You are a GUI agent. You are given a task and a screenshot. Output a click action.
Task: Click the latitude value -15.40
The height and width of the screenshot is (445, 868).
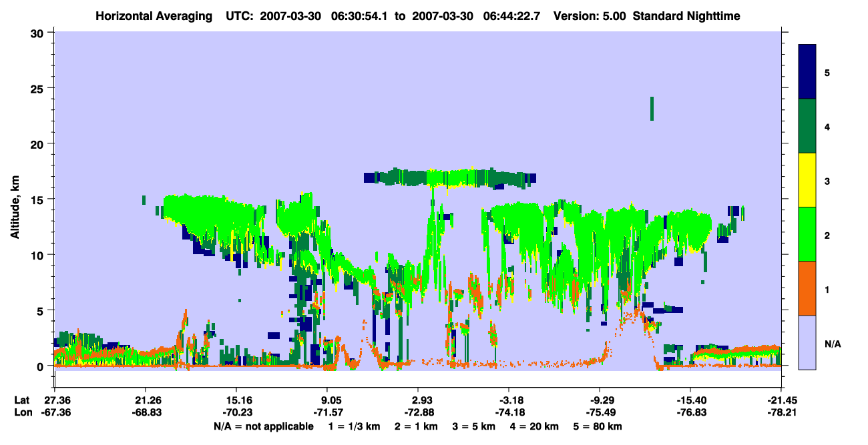tap(690, 400)
